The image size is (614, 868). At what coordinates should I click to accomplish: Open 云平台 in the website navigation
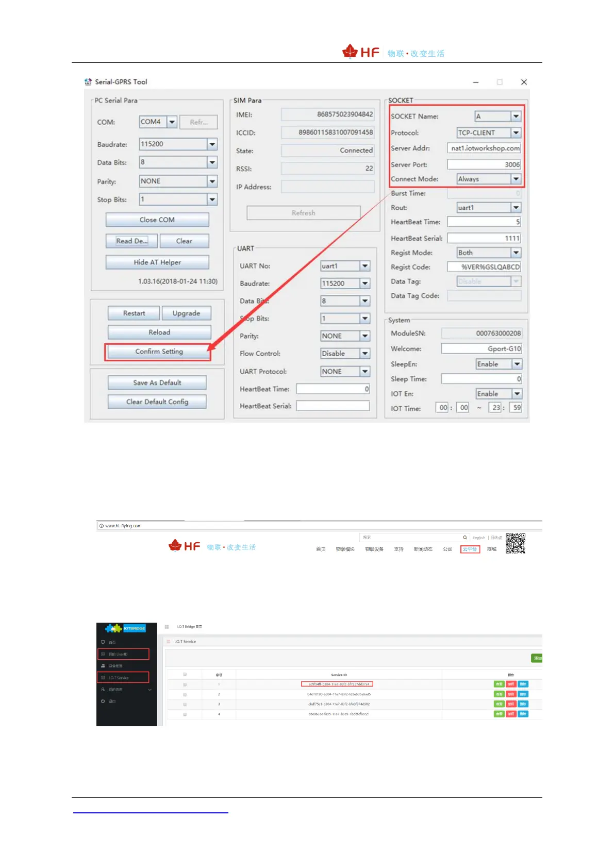tap(470, 549)
